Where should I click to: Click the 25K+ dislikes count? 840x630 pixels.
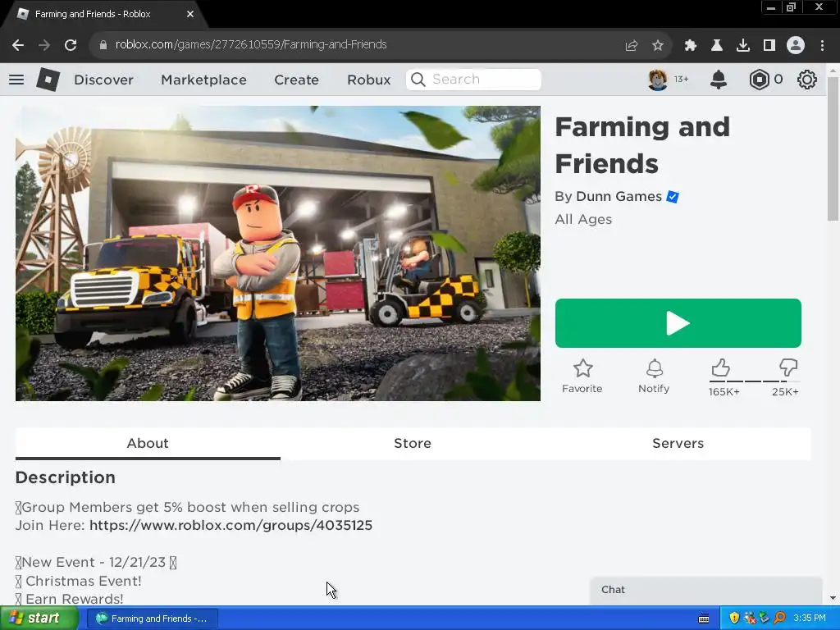[785, 392]
